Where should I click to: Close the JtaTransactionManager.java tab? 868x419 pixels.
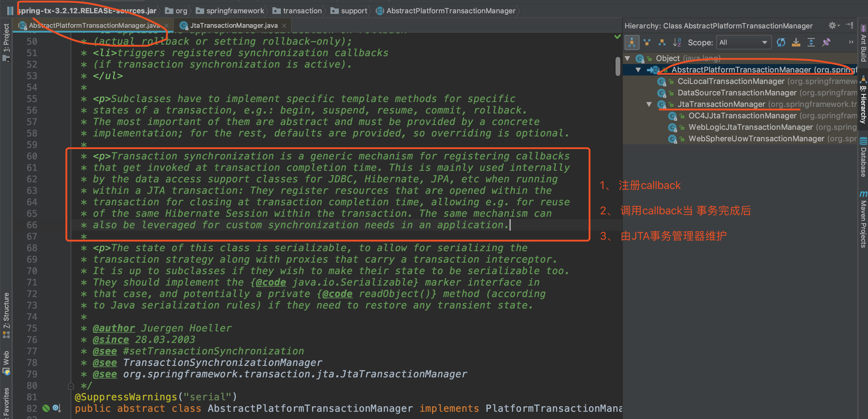pos(284,26)
